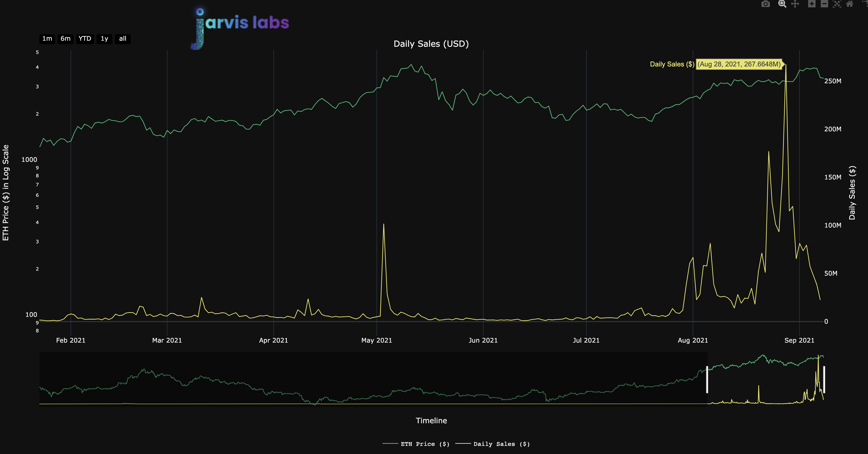The width and height of the screenshot is (868, 454).
Task: Click the left range slider handle
Action: point(707,379)
